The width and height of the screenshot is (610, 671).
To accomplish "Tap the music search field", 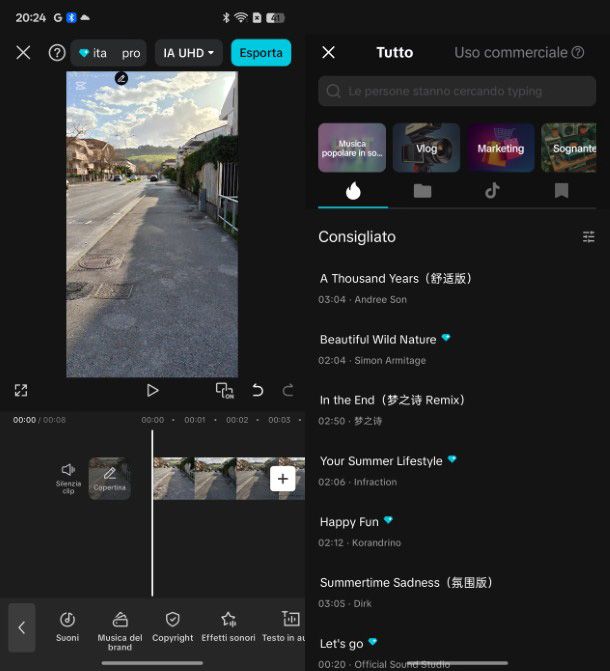I will click(x=456, y=91).
